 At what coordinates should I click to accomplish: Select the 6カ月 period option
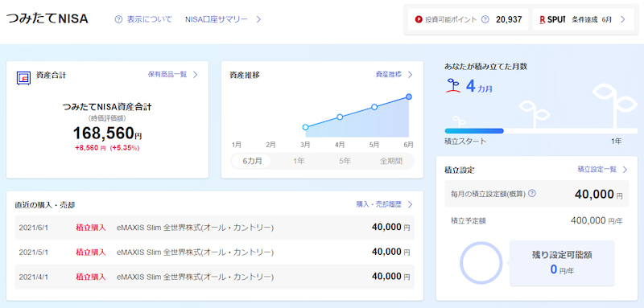252,161
